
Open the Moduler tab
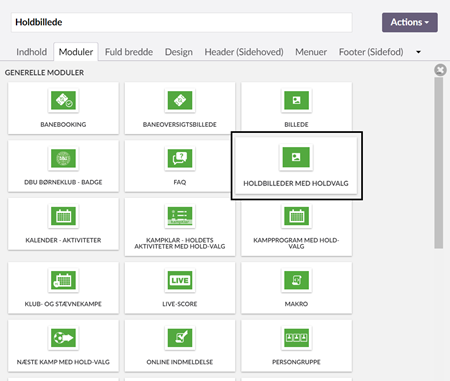point(76,52)
